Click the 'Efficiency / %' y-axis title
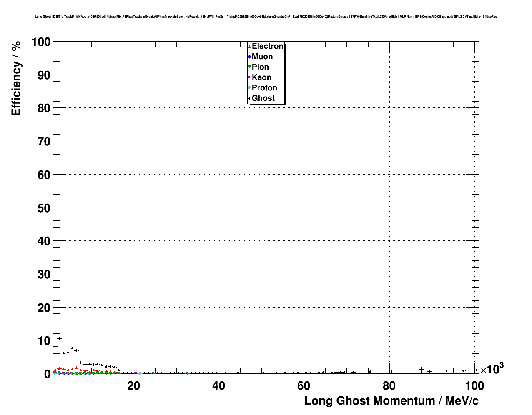The width and height of the screenshot is (532, 415). pyautogui.click(x=16, y=79)
